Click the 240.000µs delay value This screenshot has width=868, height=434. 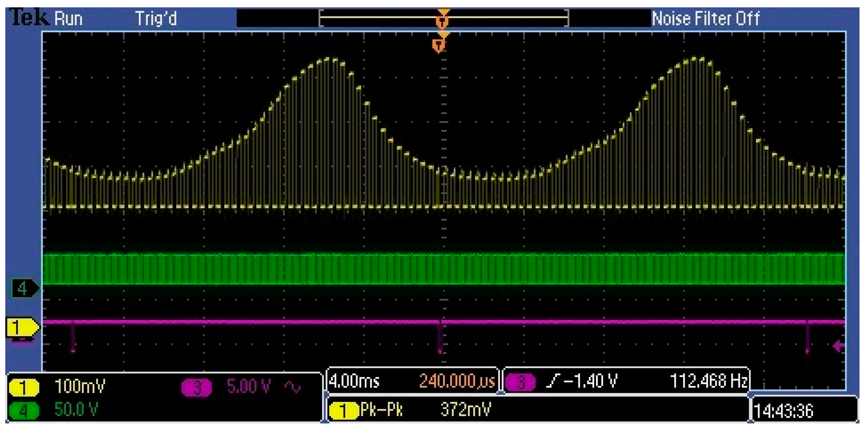click(x=457, y=382)
